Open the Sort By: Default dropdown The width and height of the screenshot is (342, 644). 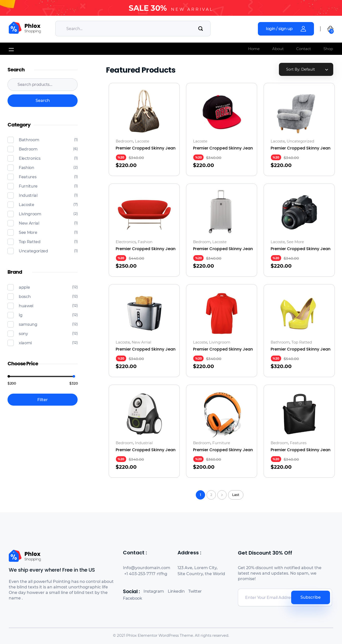click(306, 69)
